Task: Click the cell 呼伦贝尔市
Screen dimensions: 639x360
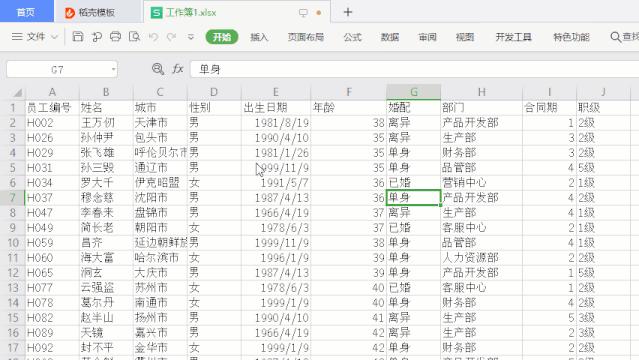Action: [x=160, y=152]
